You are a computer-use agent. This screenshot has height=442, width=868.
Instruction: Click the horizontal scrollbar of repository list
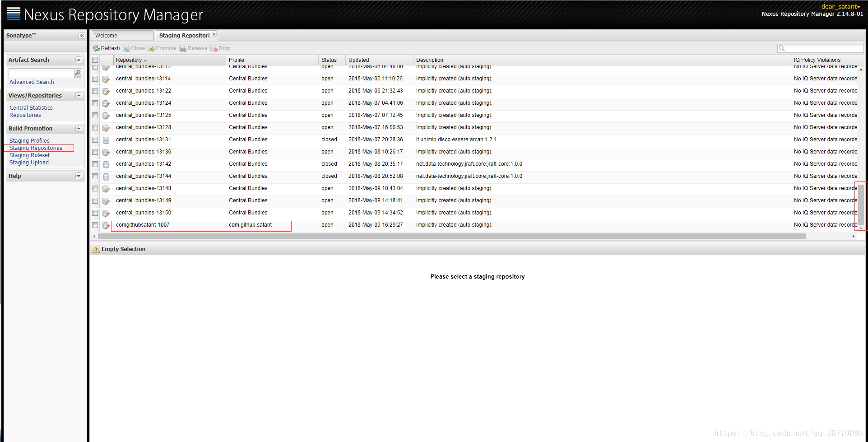pyautogui.click(x=451, y=237)
